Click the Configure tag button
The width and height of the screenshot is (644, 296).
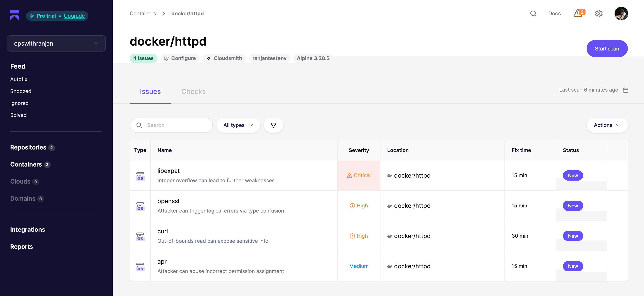pyautogui.click(x=180, y=58)
